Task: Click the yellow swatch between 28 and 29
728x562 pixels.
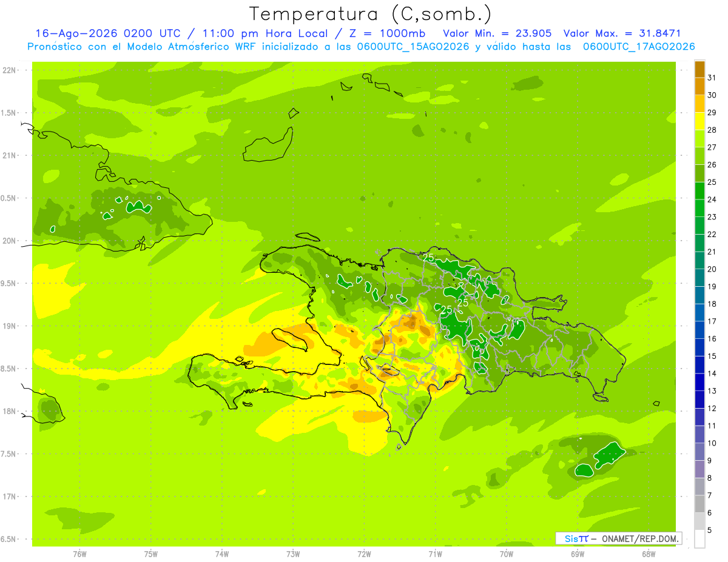Action: (x=699, y=121)
